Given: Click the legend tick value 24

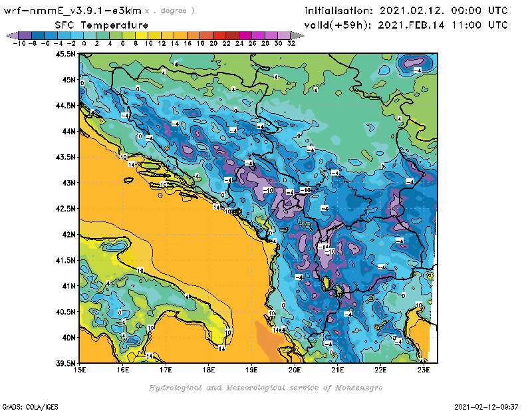Looking at the screenshot, I should point(239,43).
